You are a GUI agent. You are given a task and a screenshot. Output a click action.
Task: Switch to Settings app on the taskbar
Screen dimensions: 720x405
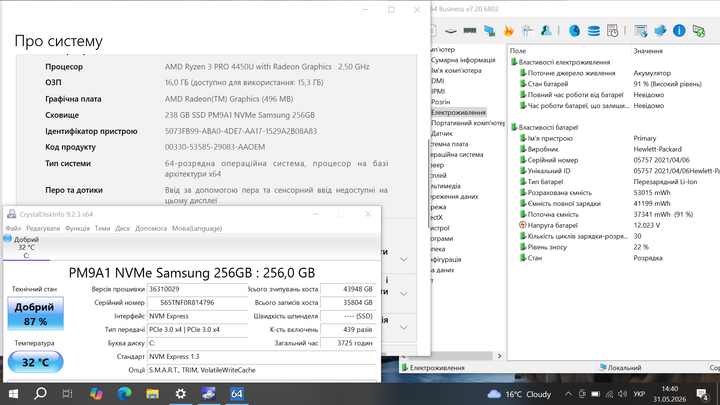(180, 394)
